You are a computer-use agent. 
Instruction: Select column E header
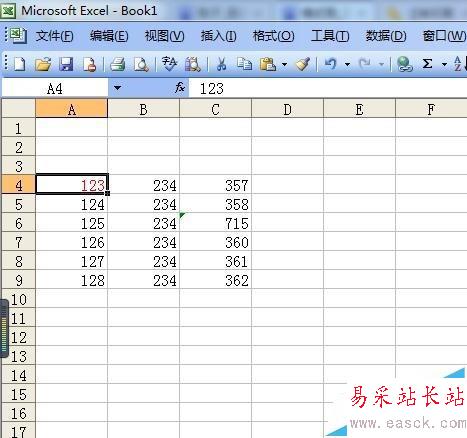coord(359,109)
